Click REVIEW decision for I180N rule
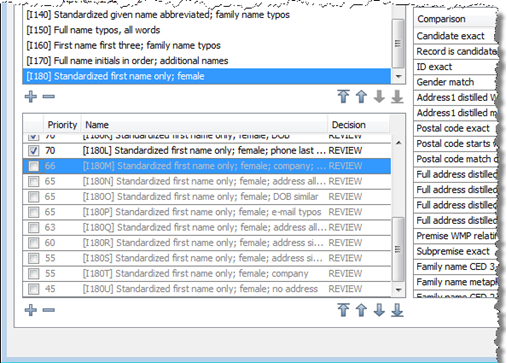Image resolution: width=507 pixels, height=363 pixels. (x=345, y=181)
